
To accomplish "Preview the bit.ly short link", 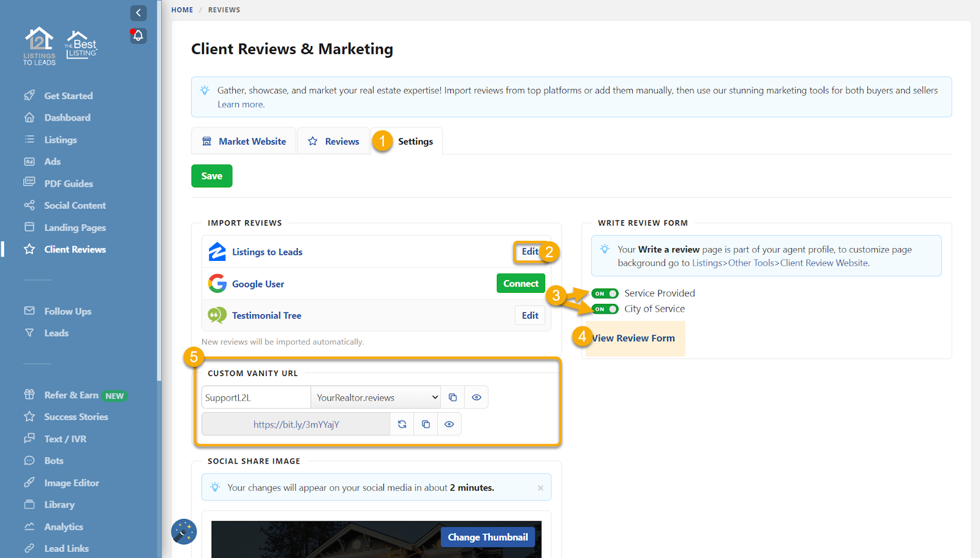I will pyautogui.click(x=449, y=424).
